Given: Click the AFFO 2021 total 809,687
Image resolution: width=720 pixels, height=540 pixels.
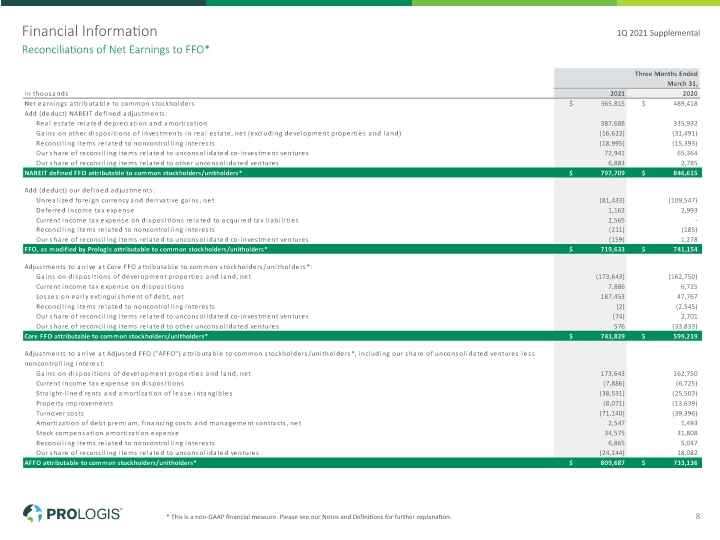Looking at the screenshot, I should 613,463.
